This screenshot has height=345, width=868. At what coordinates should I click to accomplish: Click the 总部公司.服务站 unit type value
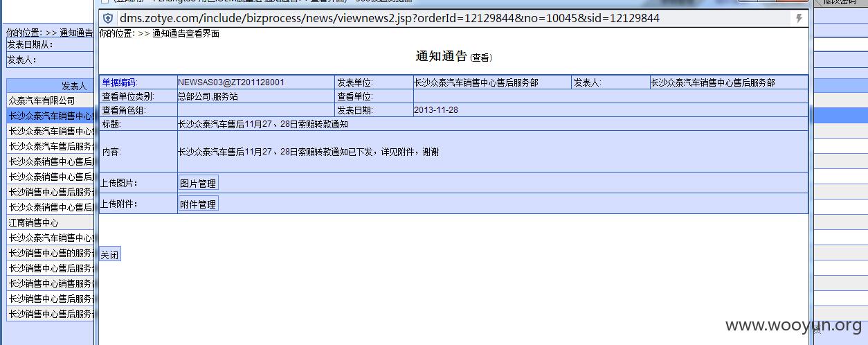pyautogui.click(x=208, y=96)
